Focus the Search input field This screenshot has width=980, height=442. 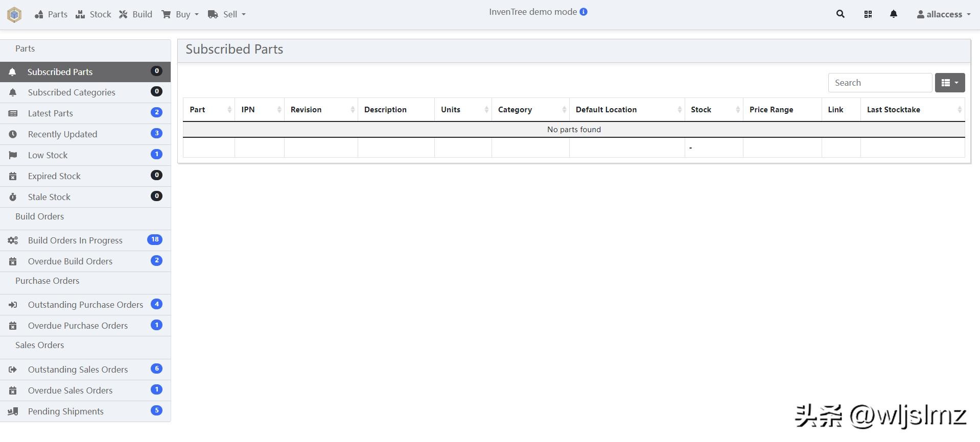coord(879,83)
